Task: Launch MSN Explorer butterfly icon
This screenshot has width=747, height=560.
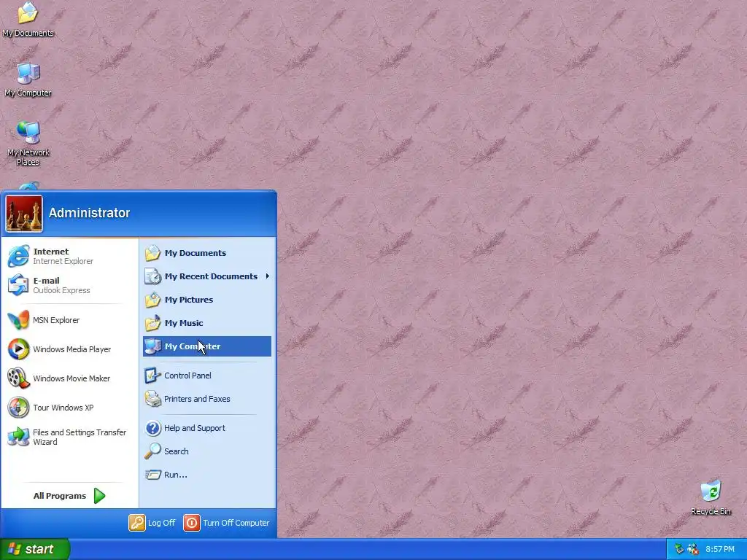Action: 18,320
